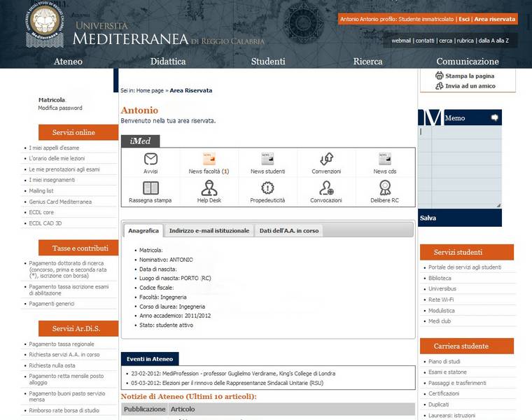532x420 pixels.
Task: Open the Studenti main menu
Action: pyautogui.click(x=268, y=62)
